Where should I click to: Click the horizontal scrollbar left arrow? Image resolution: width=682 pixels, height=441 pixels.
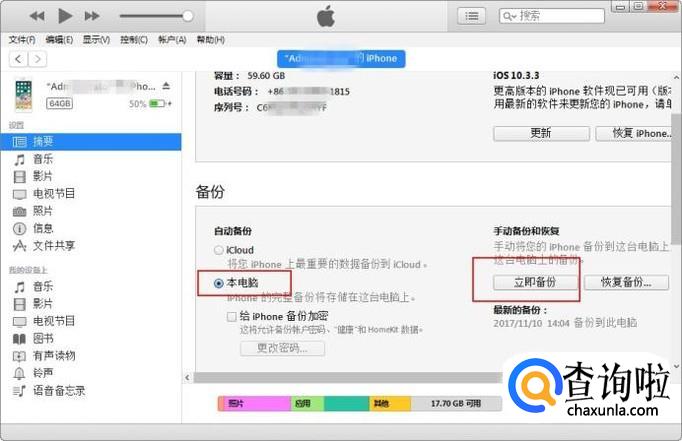pyautogui.click(x=187, y=377)
